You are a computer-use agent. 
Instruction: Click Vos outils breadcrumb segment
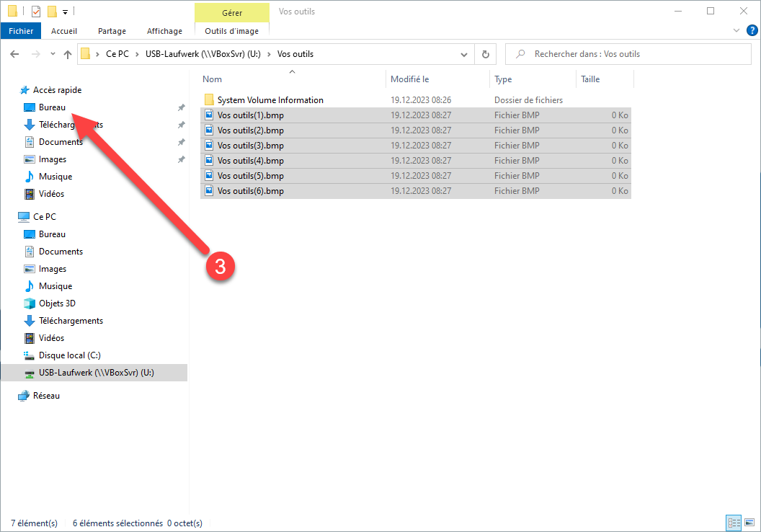(295, 54)
